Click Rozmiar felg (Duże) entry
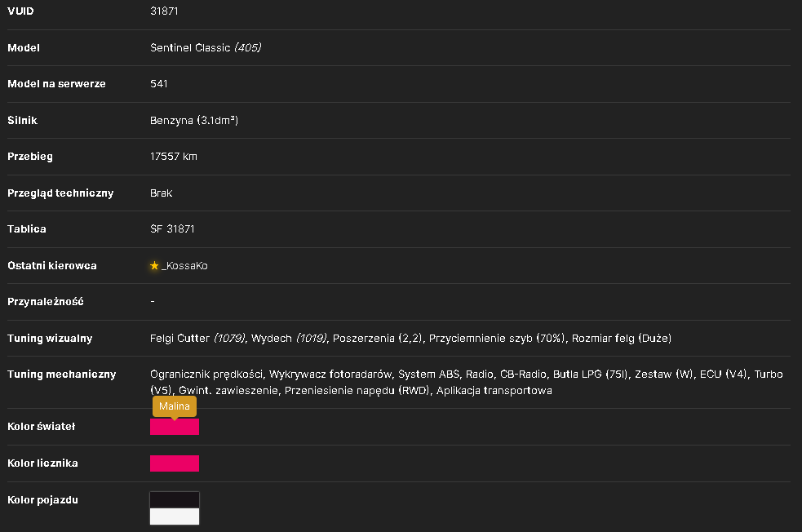The width and height of the screenshot is (802, 532). [x=622, y=338]
